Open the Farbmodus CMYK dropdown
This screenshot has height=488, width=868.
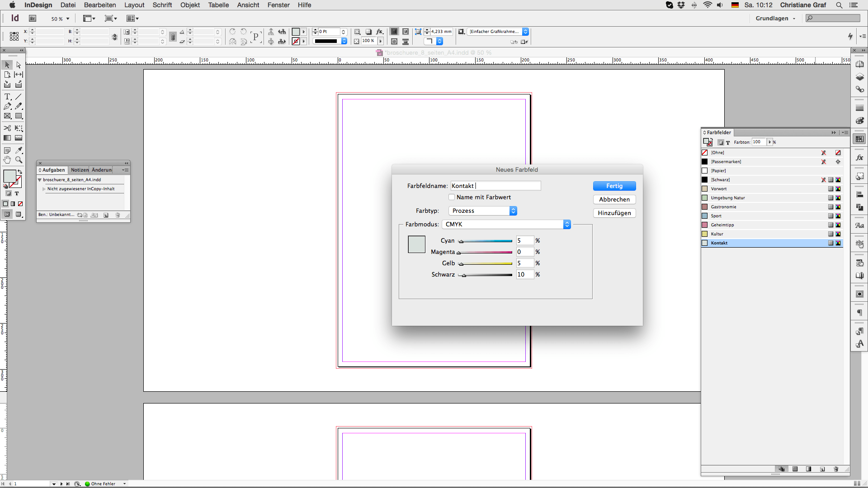(x=506, y=225)
